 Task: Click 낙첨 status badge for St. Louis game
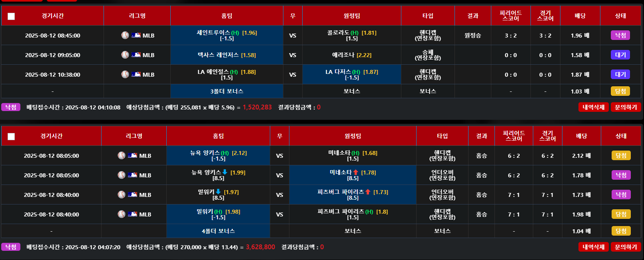(x=620, y=35)
